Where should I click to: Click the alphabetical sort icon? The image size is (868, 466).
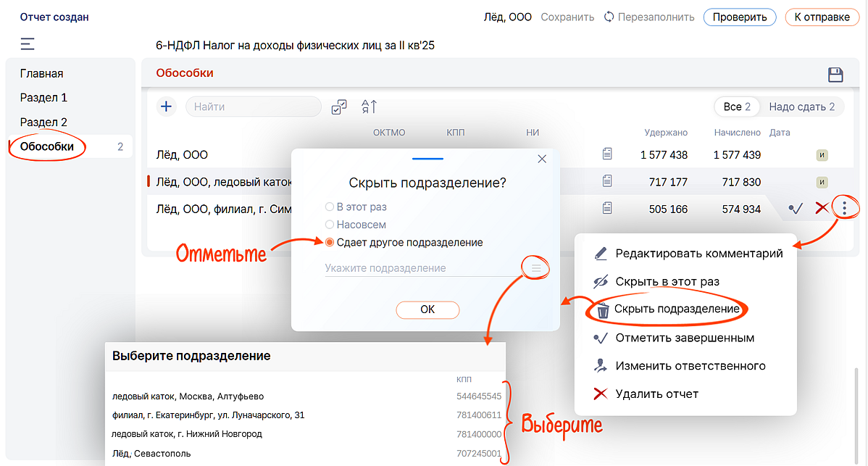click(369, 107)
